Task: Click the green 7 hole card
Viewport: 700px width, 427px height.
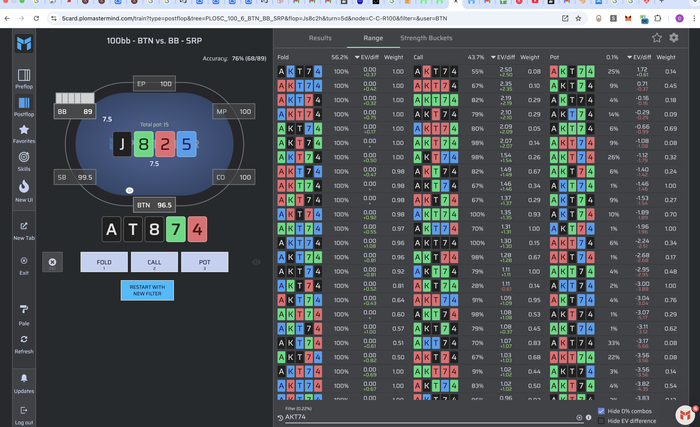Action: pos(175,229)
